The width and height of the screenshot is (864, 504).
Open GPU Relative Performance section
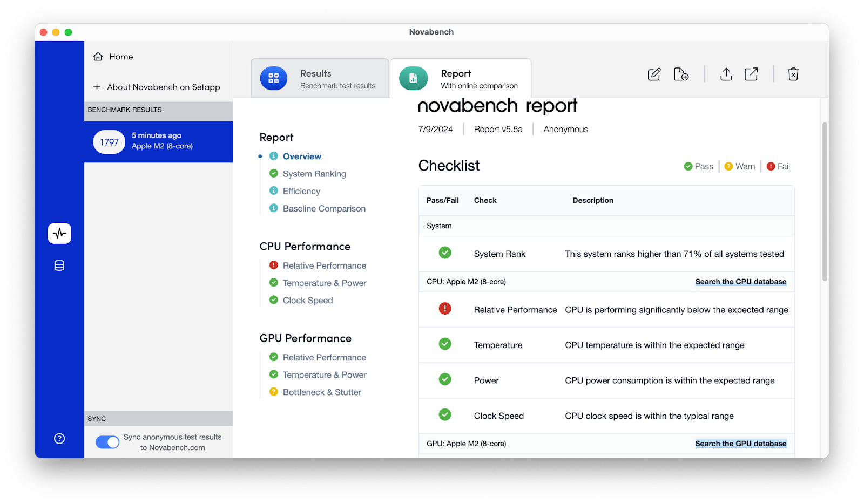click(325, 357)
